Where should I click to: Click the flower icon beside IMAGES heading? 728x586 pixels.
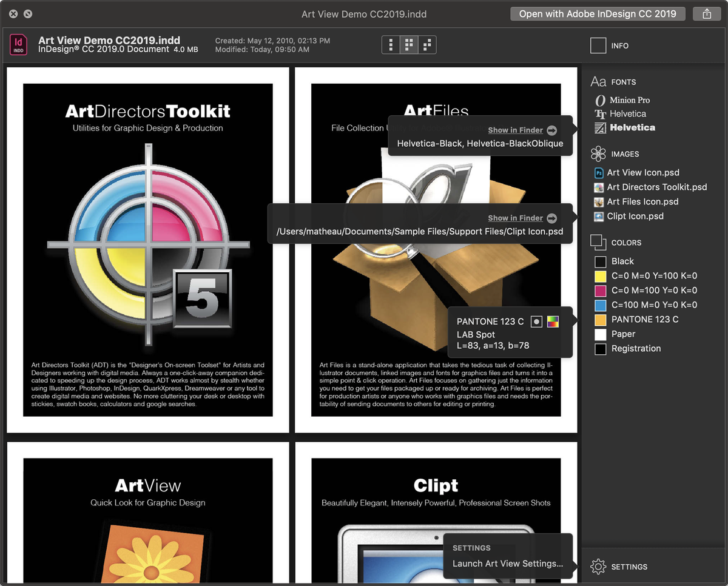[x=598, y=153]
